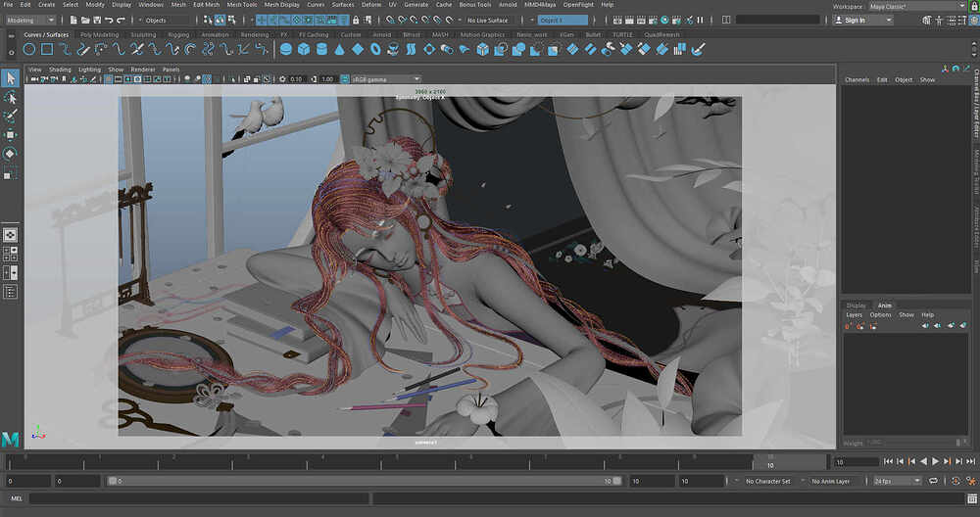
Task: Activate the Lasso Select tool
Action: tap(10, 97)
